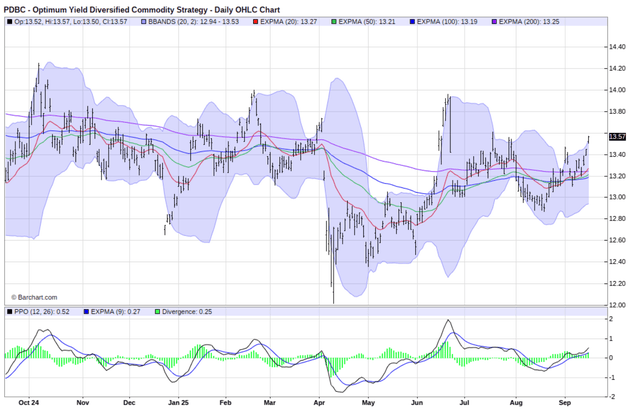Image resolution: width=640 pixels, height=417 pixels.
Task: Click the 12.80 price axis label
Action: 617,219
